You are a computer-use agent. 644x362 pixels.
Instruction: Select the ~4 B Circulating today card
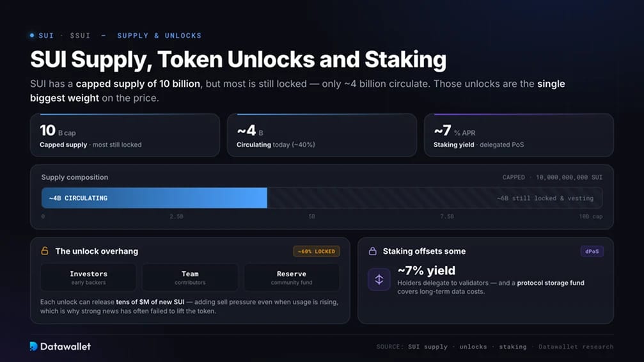pos(322,135)
